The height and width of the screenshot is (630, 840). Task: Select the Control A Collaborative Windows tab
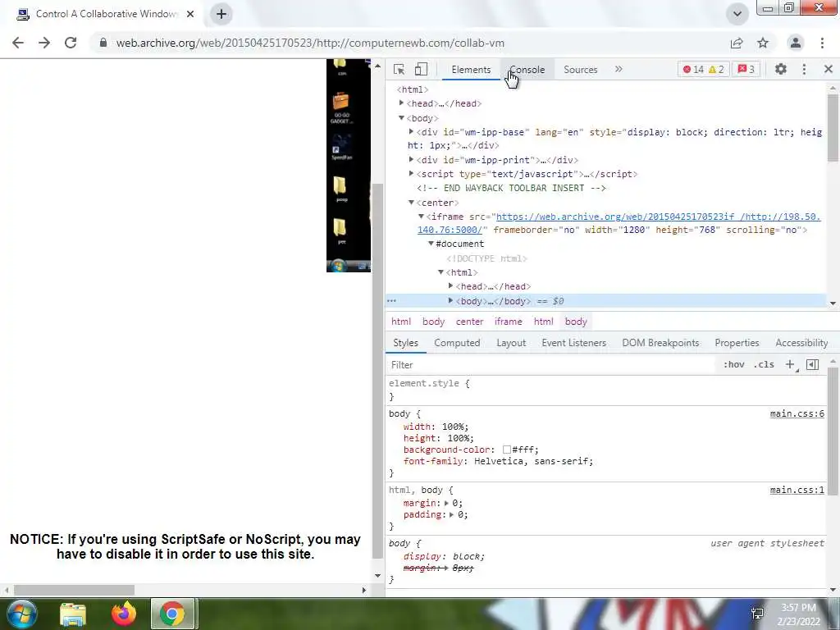click(x=103, y=14)
